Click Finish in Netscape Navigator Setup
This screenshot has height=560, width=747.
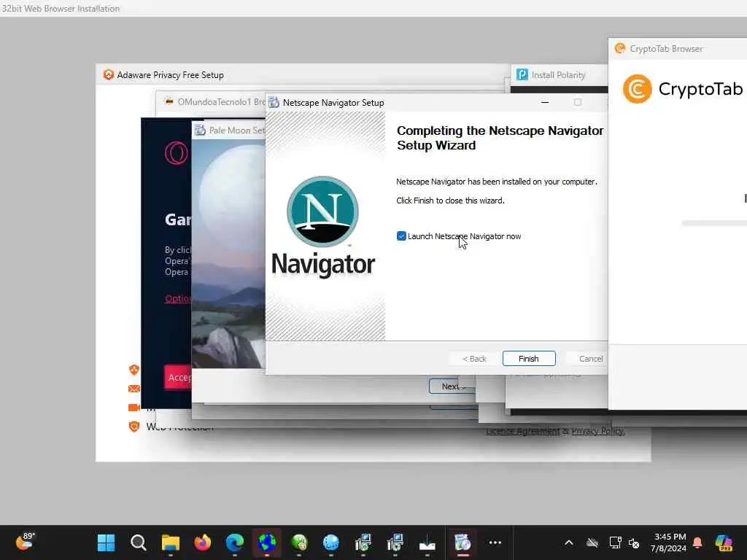529,359
